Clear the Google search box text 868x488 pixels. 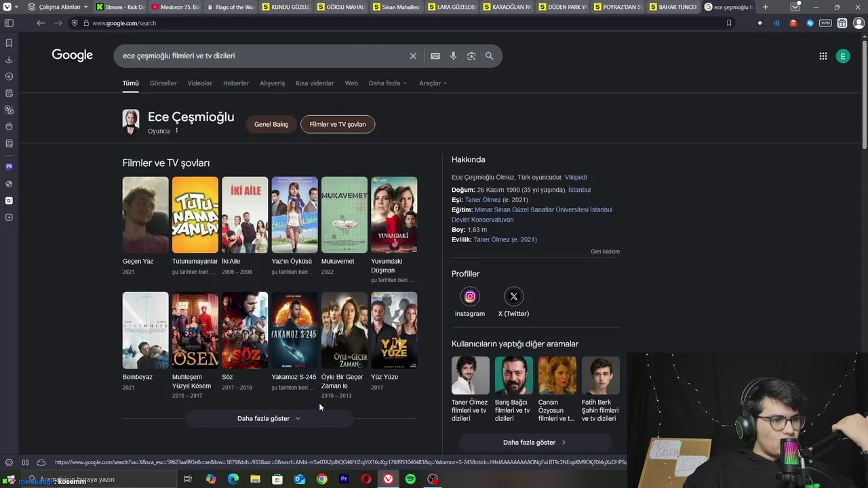point(413,56)
